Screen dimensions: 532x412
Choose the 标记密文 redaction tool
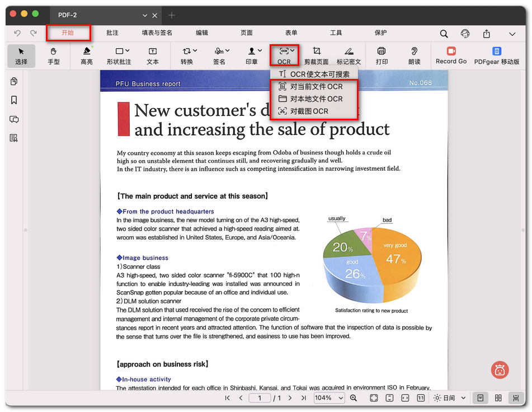point(349,55)
